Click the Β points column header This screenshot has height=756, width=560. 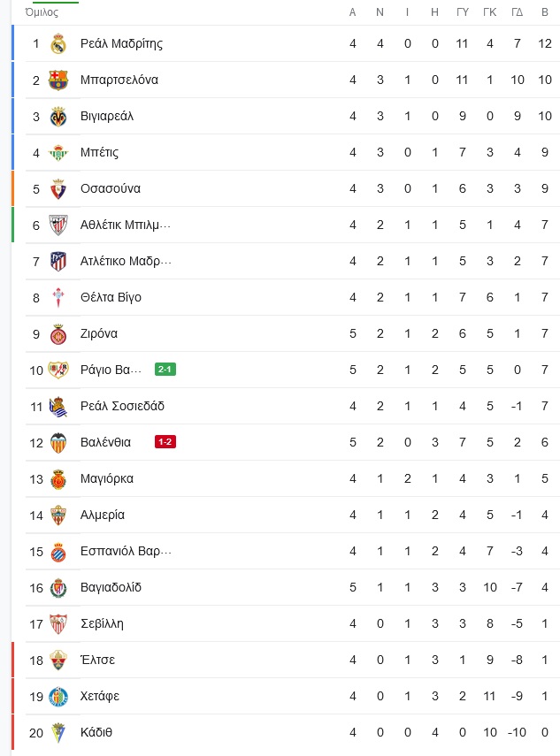[x=545, y=12]
